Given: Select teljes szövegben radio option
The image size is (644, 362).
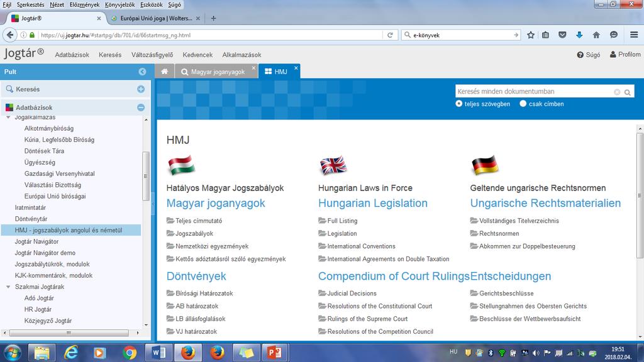Looking at the screenshot, I should [x=458, y=104].
